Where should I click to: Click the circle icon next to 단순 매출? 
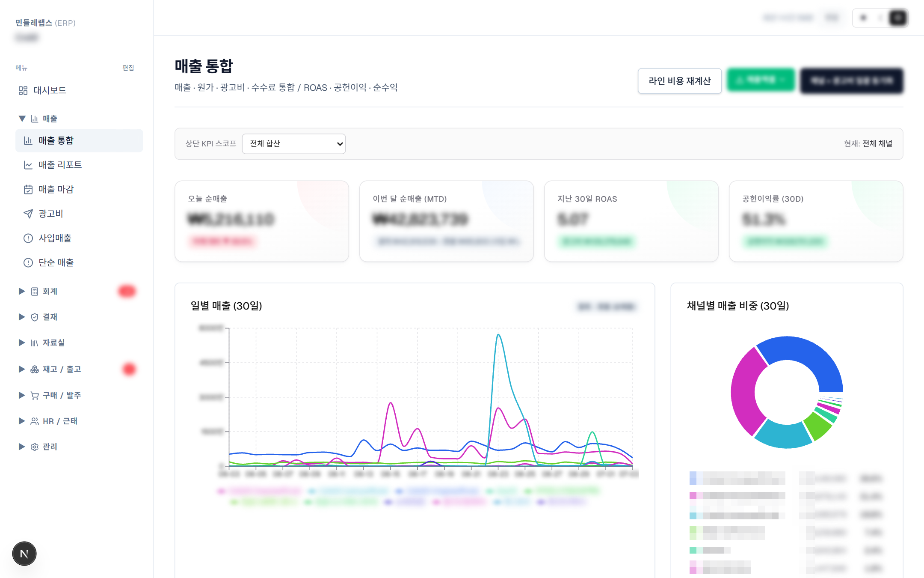tap(28, 262)
